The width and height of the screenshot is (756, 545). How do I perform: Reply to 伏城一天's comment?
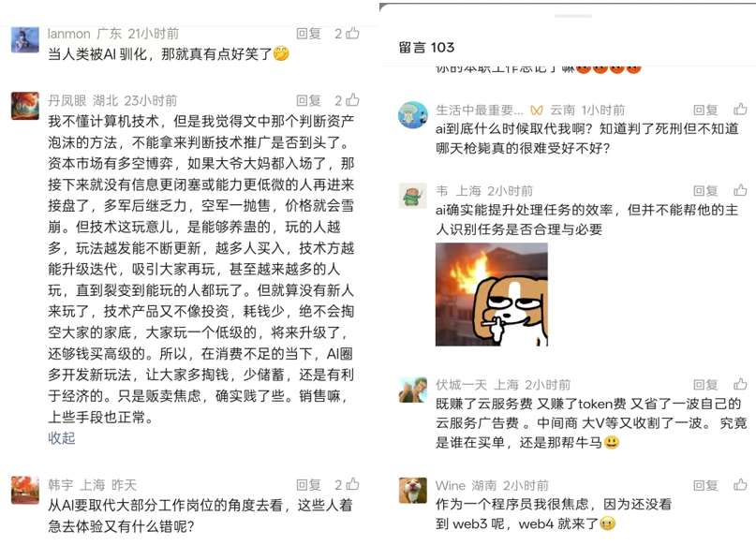(x=705, y=385)
